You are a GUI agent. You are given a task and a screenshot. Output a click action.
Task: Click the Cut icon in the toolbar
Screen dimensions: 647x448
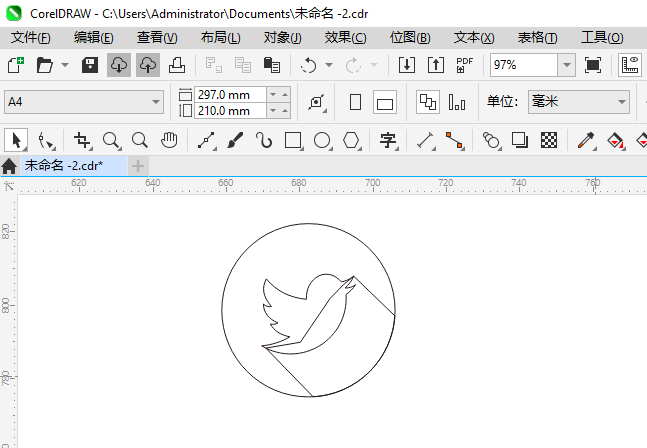tap(214, 65)
